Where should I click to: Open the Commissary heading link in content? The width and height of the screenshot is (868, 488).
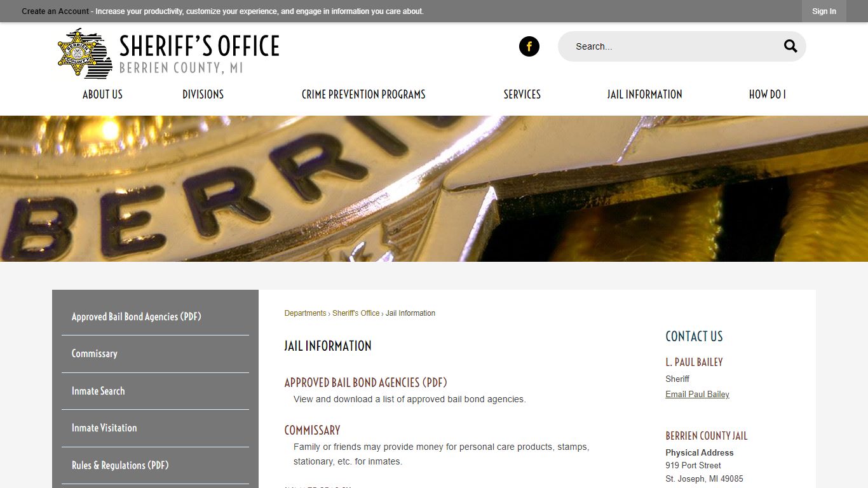pos(312,430)
